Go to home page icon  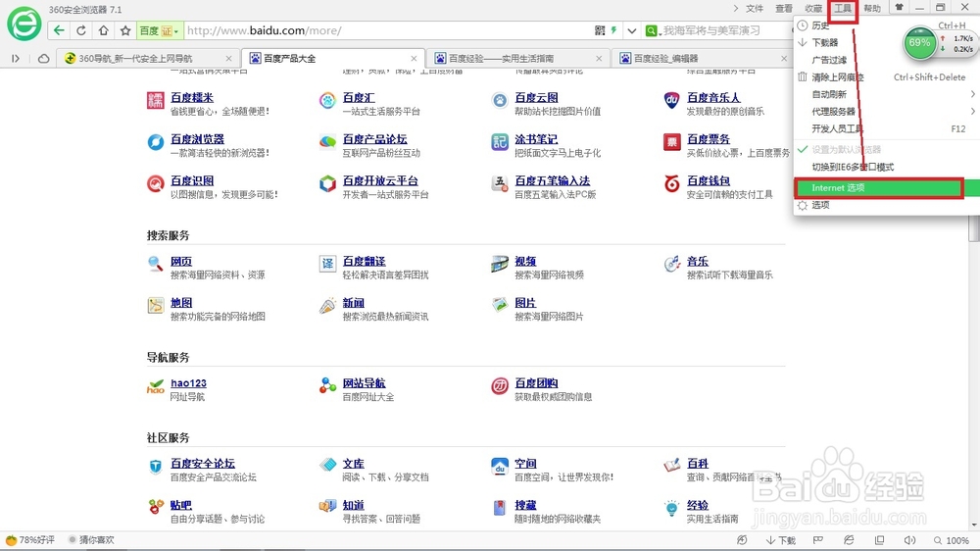[x=103, y=30]
